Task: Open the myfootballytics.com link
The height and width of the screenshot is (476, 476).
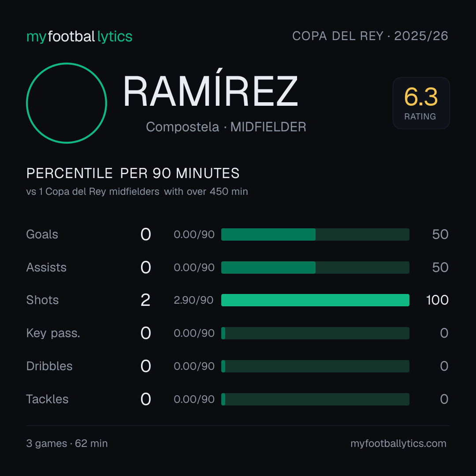Action: click(398, 443)
